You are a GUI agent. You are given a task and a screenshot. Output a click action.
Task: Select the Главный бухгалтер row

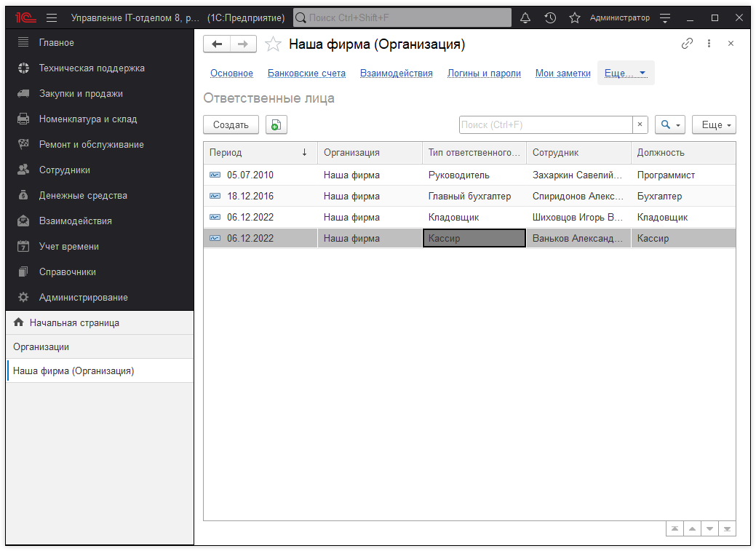469,197
